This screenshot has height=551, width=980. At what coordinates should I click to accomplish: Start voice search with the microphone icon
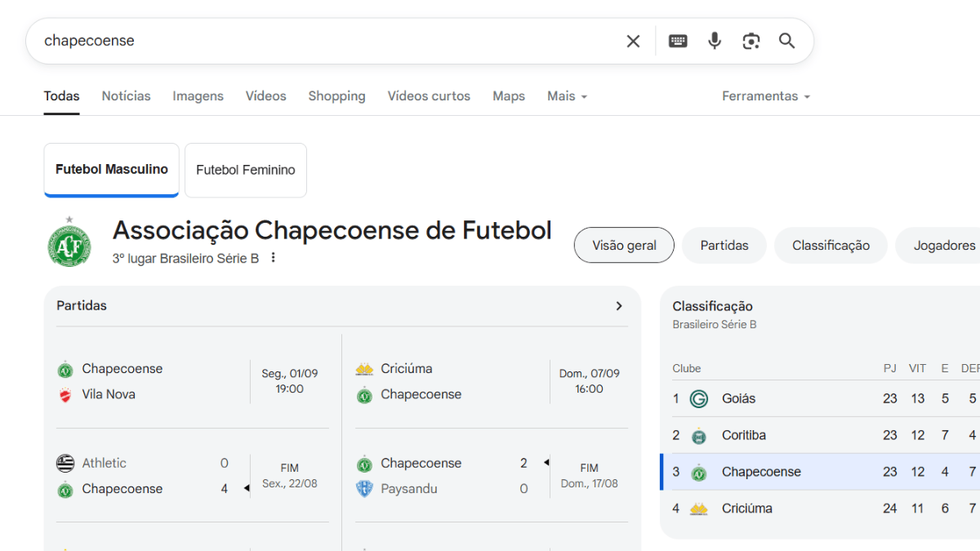(x=715, y=41)
